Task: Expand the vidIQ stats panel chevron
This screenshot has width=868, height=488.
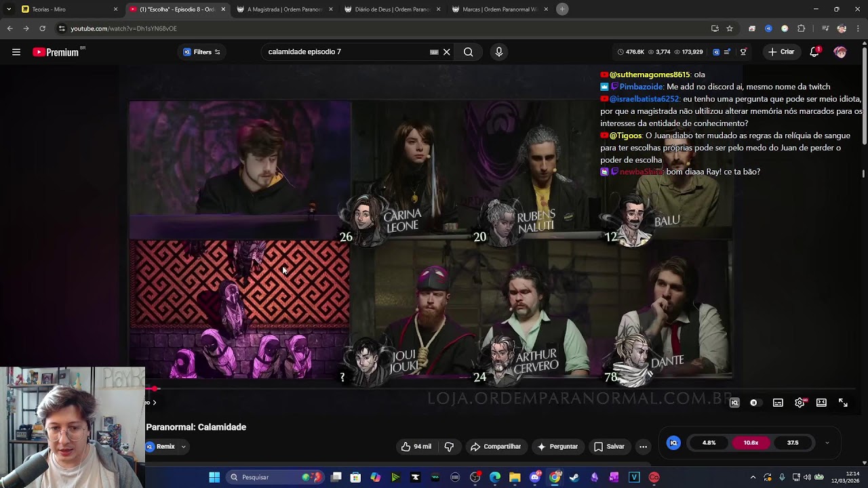Action: [x=827, y=443]
